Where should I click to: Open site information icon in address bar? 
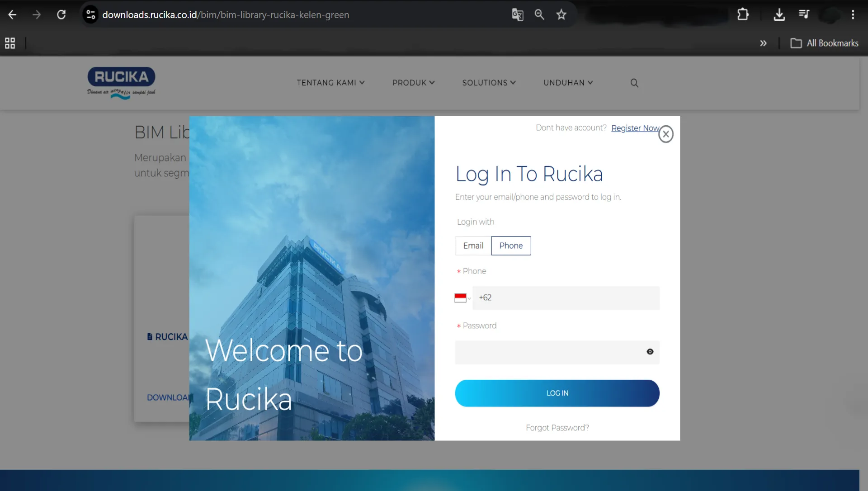[91, 14]
